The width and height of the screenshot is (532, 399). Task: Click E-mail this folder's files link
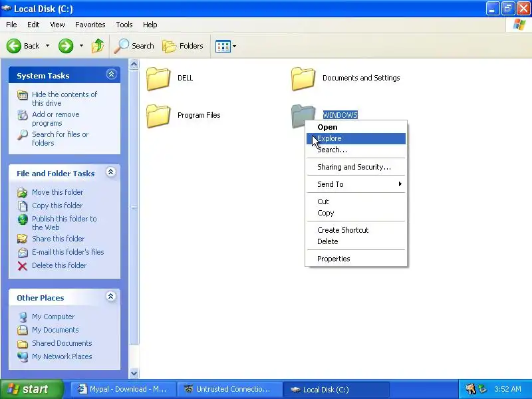tap(68, 252)
